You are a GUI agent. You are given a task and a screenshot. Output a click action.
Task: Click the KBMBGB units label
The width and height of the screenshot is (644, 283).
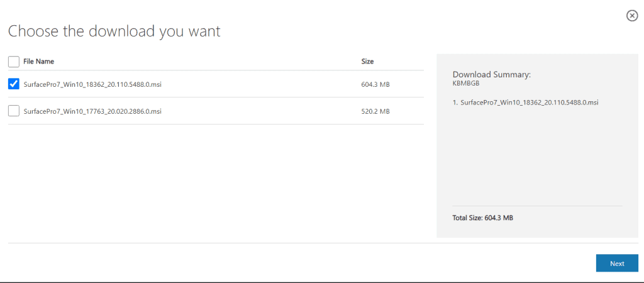466,83
